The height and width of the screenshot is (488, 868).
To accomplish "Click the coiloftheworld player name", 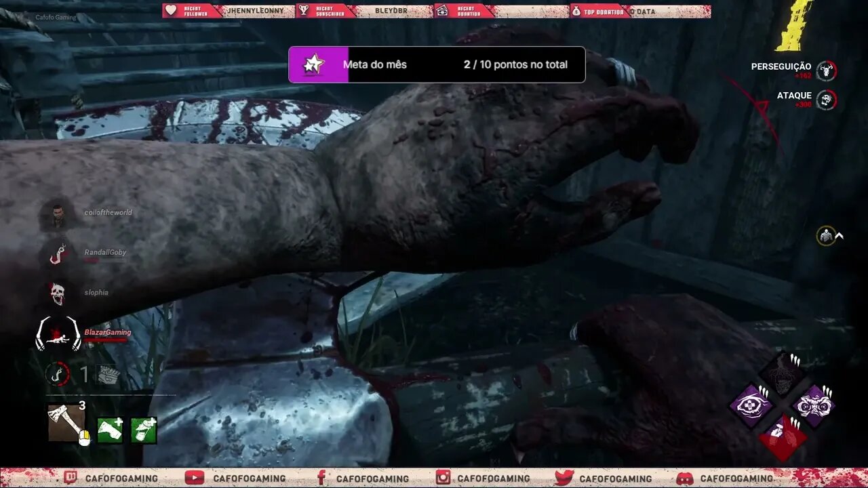I will point(108,212).
